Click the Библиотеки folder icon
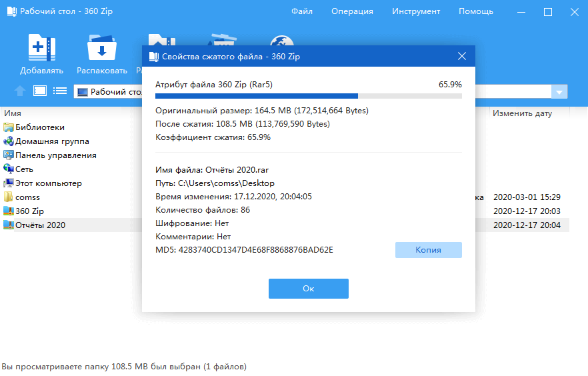This screenshot has height=376, width=588. [8, 127]
